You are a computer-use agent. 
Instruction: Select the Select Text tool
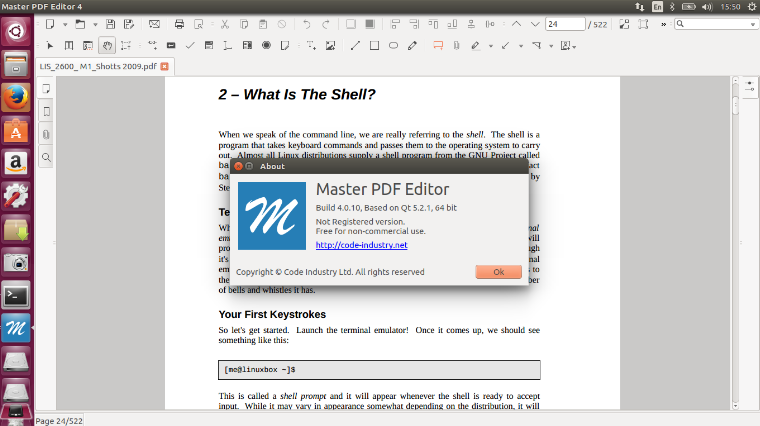click(126, 46)
